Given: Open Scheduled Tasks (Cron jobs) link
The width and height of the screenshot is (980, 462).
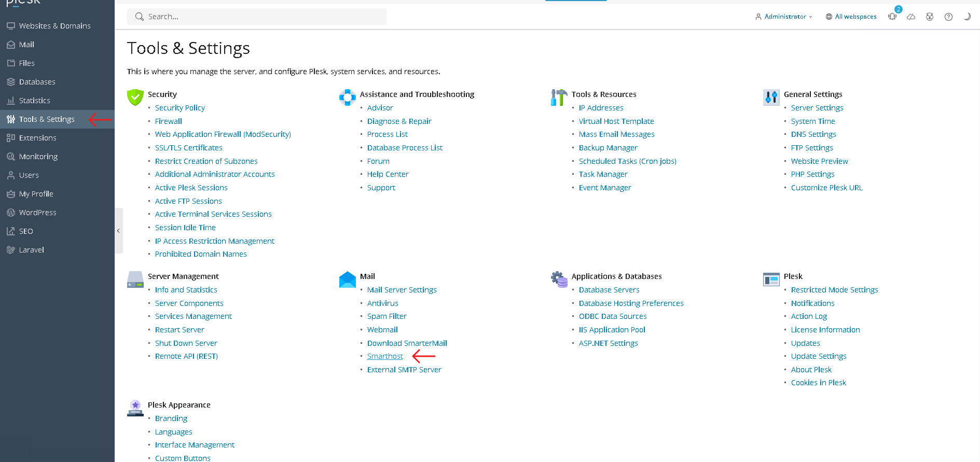Looking at the screenshot, I should point(628,161).
